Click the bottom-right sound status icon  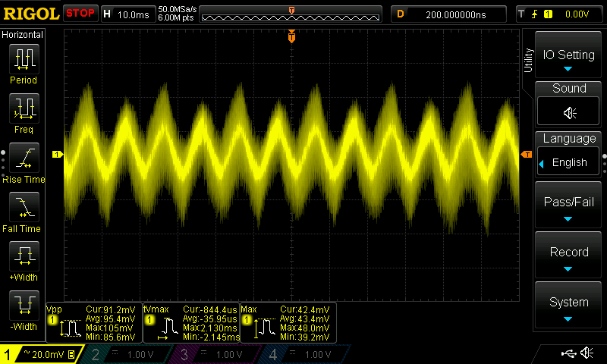pyautogui.click(x=587, y=353)
